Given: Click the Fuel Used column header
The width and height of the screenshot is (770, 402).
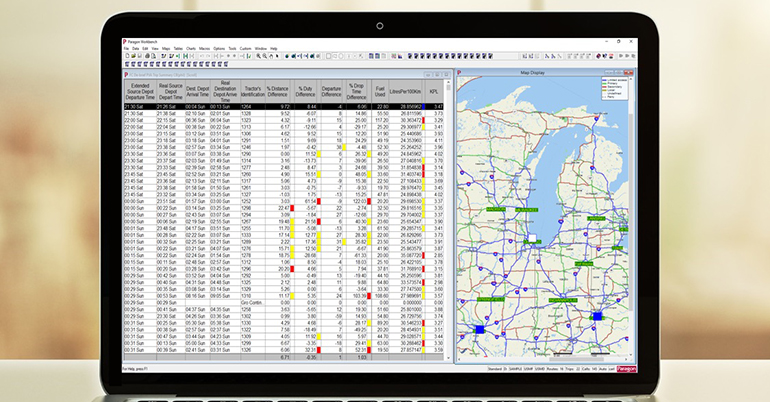Looking at the screenshot, I should pos(382,91).
